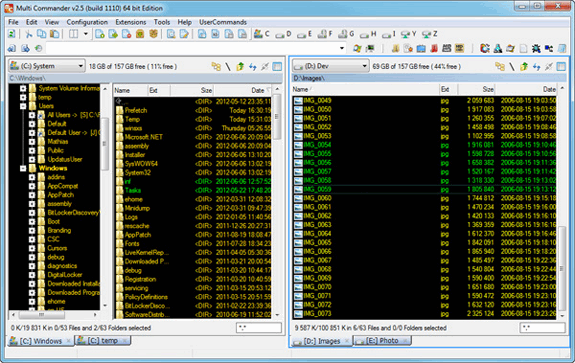This screenshot has width=575, height=363.
Task: Click the Cut scissors icon
Action: pos(28,34)
